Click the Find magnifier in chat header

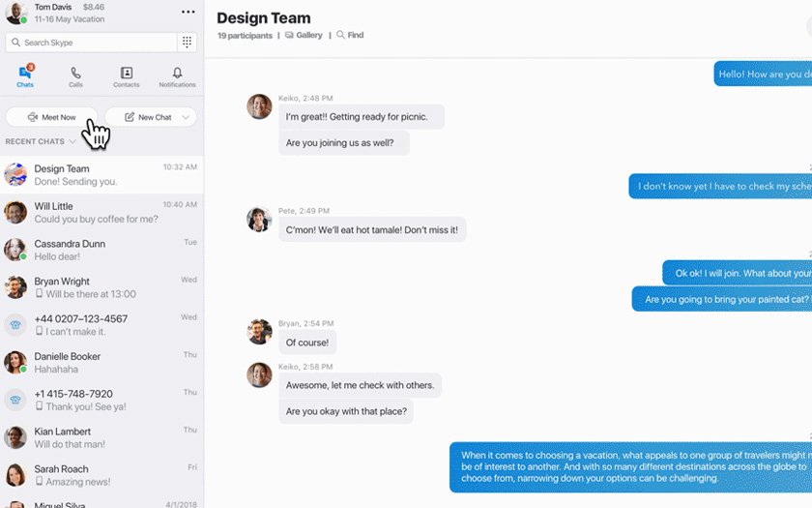click(x=340, y=35)
